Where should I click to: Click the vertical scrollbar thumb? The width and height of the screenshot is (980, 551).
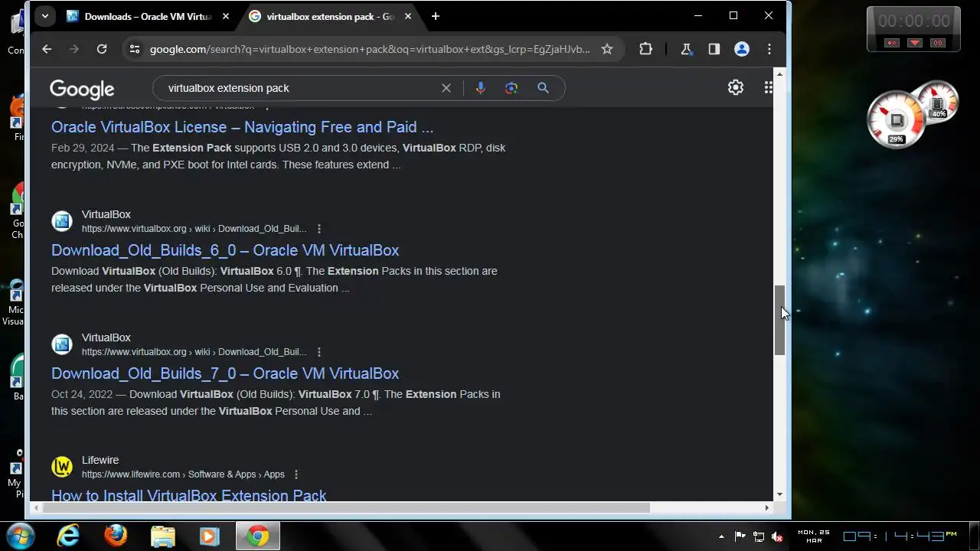point(779,319)
